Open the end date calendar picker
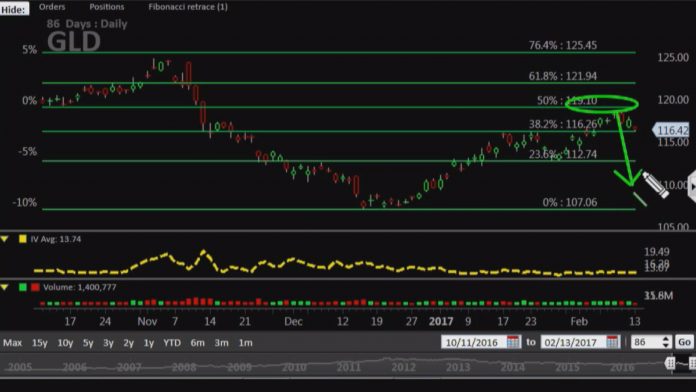Image resolution: width=696 pixels, height=392 pixels. tap(613, 342)
